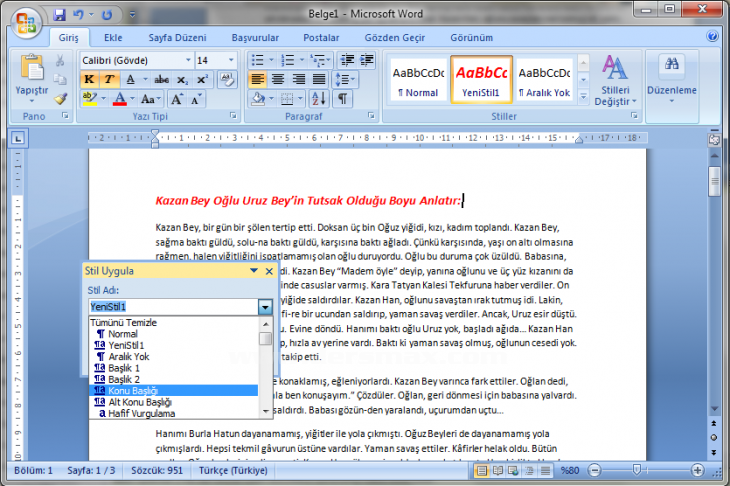Show paragraph marks pilcrow
Image resolution: width=730 pixels, height=486 pixels.
click(342, 99)
